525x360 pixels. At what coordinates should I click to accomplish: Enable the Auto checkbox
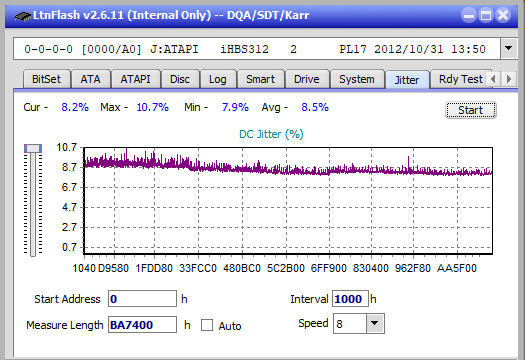pyautogui.click(x=207, y=325)
